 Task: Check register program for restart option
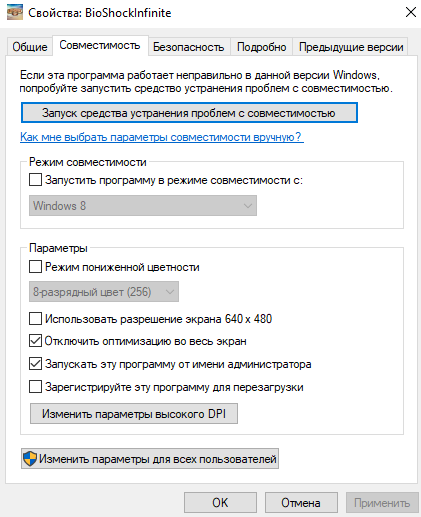35,387
